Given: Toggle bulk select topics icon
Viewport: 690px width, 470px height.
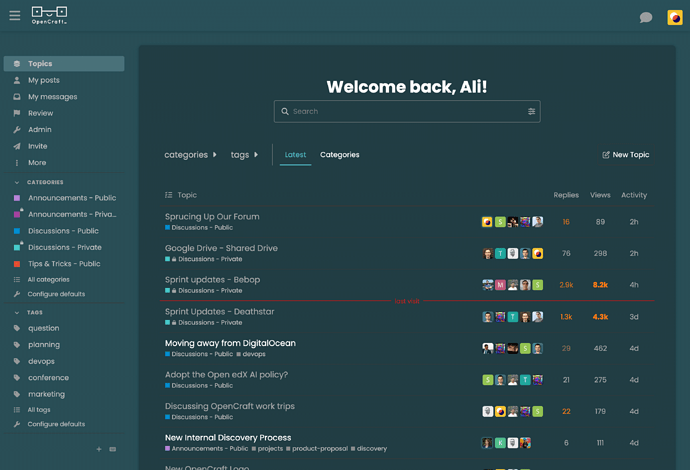Looking at the screenshot, I should (169, 195).
